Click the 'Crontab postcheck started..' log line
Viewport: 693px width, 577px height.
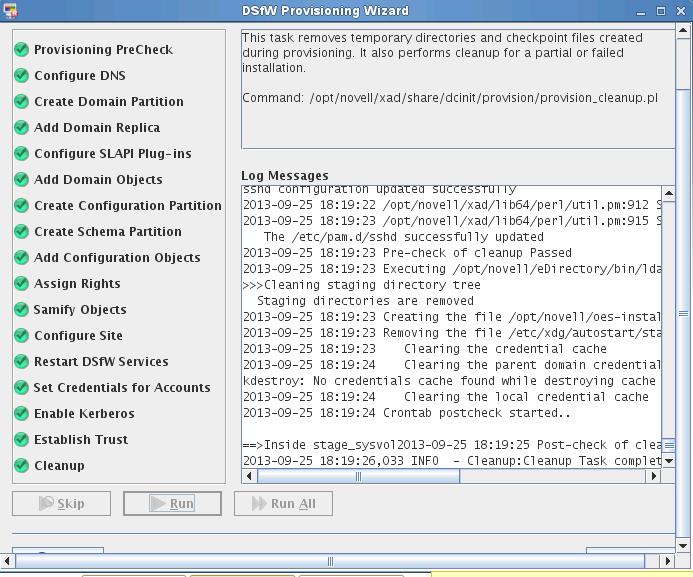407,413
